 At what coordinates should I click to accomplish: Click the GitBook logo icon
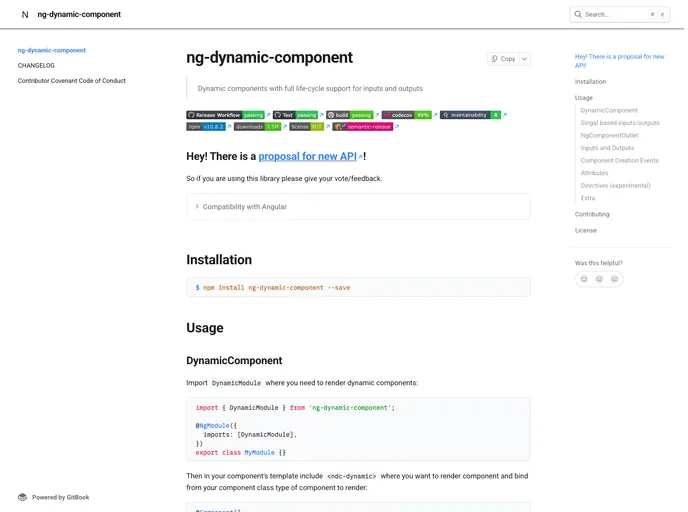point(22,497)
